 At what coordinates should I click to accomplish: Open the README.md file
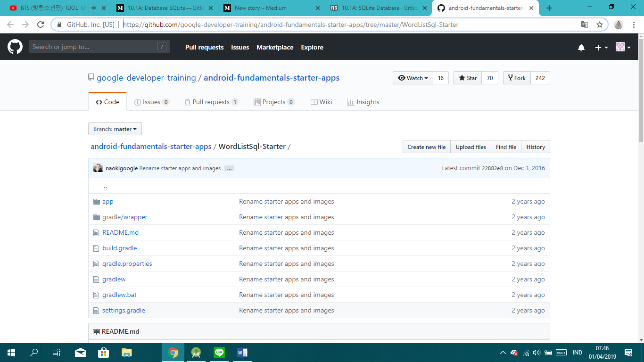(120, 232)
